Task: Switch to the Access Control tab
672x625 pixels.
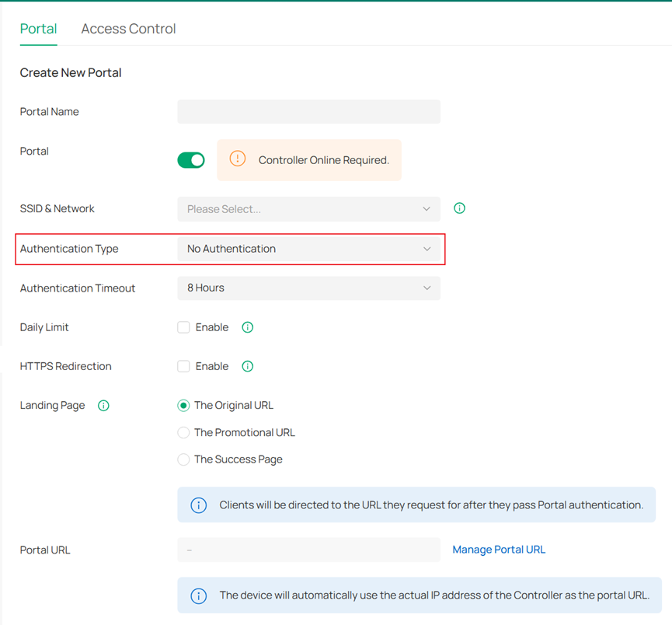Action: tap(128, 29)
